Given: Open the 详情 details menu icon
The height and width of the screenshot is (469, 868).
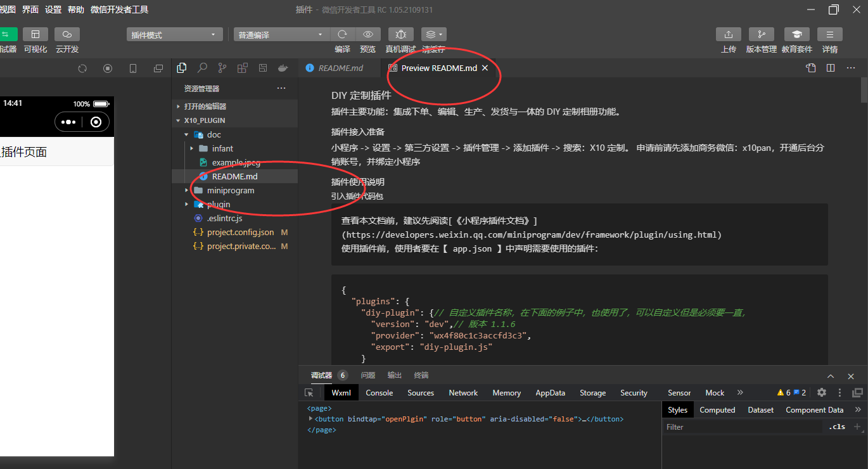Looking at the screenshot, I should click(x=830, y=34).
